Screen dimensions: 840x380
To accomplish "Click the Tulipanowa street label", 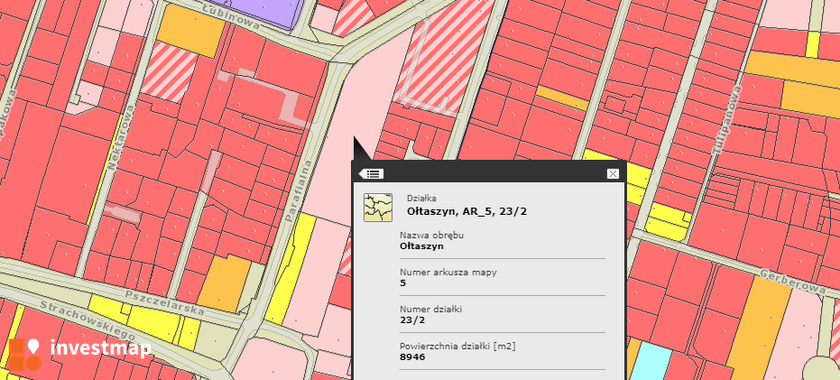I will tap(726, 120).
